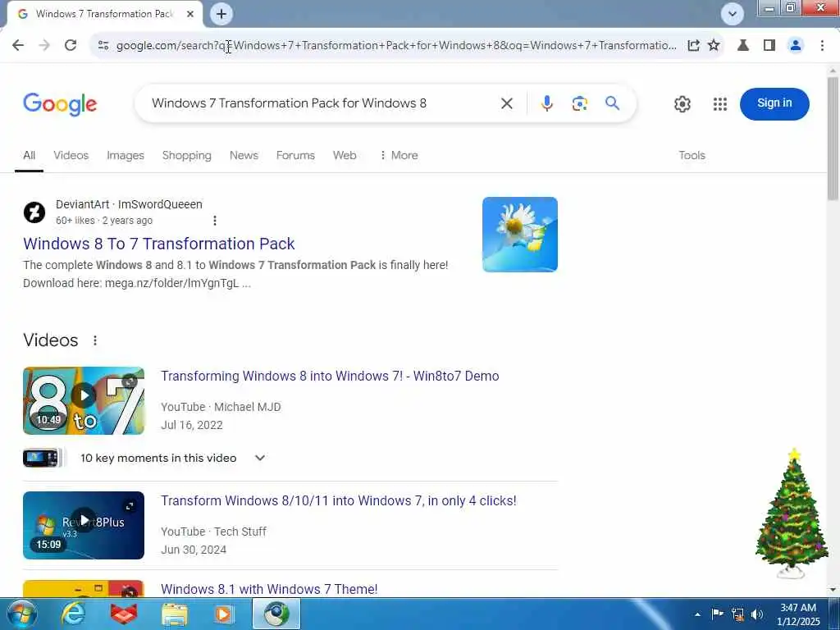Expand the tab search dropdown arrow
This screenshot has width=840, height=630.
click(x=732, y=14)
